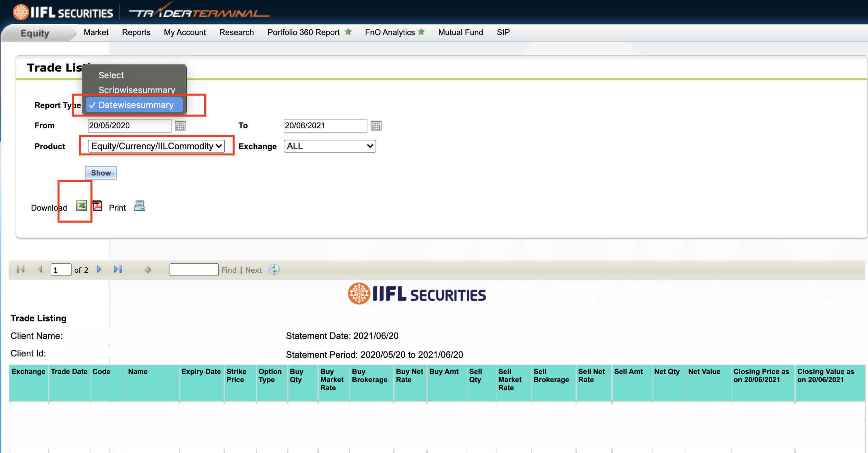
Task: Select Datewisesummary report type option
Action: click(136, 105)
